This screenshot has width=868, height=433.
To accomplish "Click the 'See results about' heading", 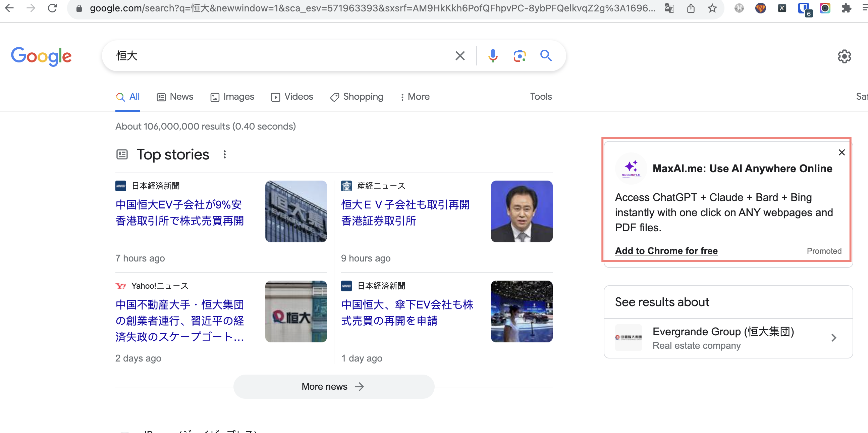I will pyautogui.click(x=662, y=302).
